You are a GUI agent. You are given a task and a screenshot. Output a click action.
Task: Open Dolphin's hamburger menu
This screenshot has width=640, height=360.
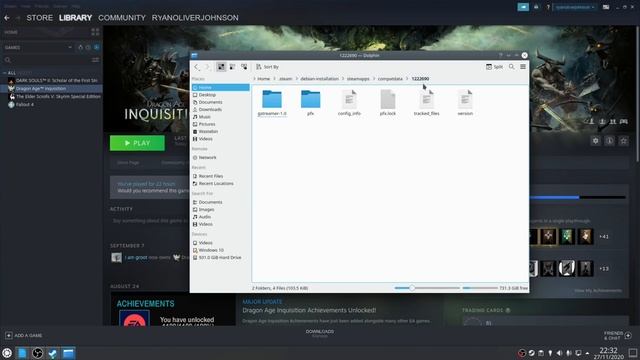point(523,67)
